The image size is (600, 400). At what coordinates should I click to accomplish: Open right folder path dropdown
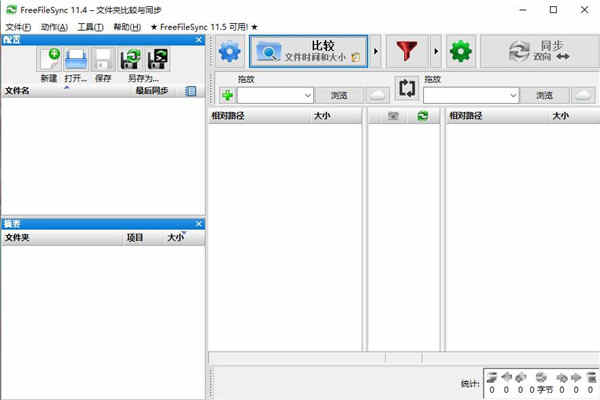click(513, 95)
